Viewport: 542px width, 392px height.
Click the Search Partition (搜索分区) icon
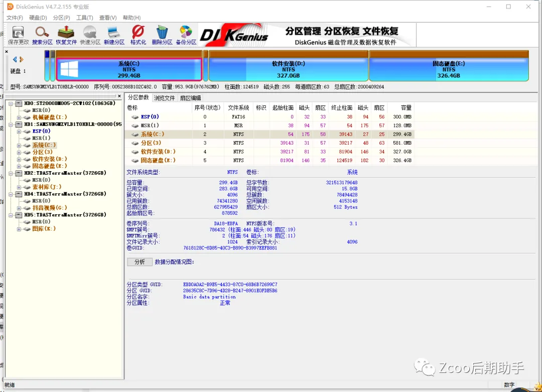[x=42, y=35]
